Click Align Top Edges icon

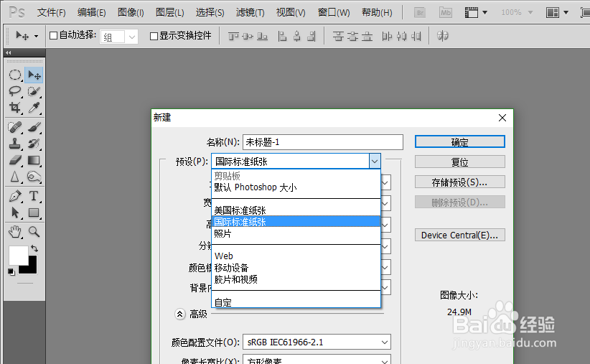click(233, 36)
